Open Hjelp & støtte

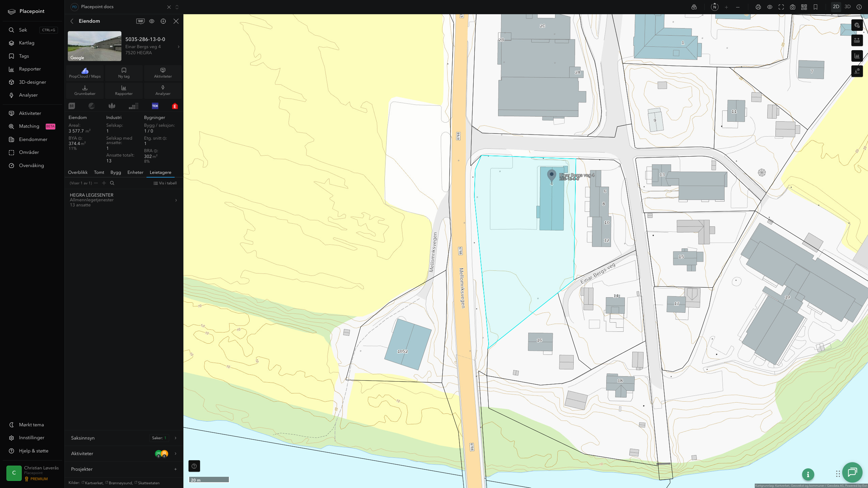coord(33,451)
